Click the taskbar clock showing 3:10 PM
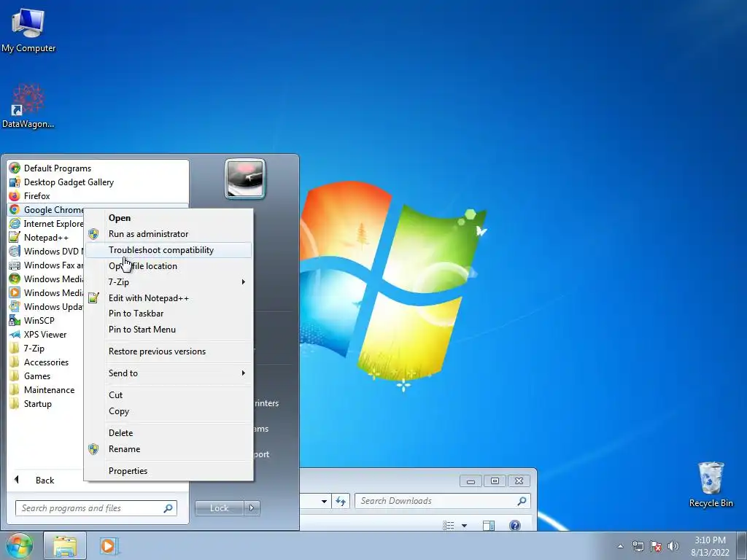 point(710,546)
